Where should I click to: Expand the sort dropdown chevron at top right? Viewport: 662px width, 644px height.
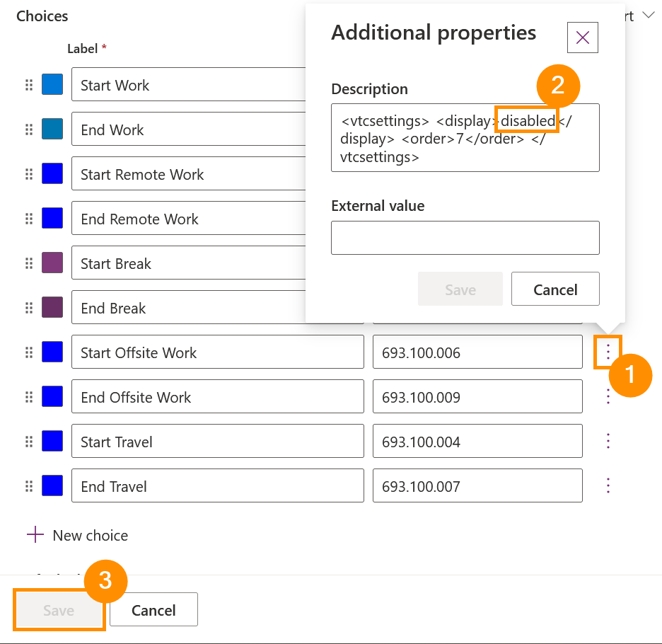coord(648,16)
